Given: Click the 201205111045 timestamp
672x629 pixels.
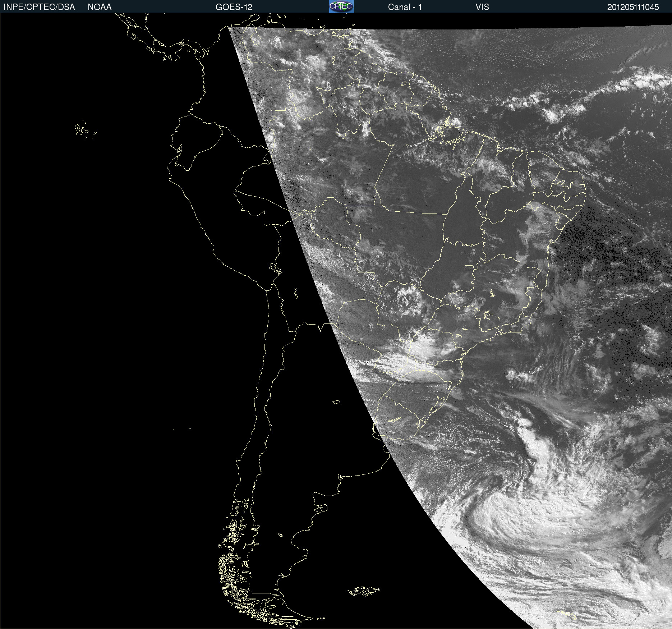Looking at the screenshot, I should click(x=633, y=7).
